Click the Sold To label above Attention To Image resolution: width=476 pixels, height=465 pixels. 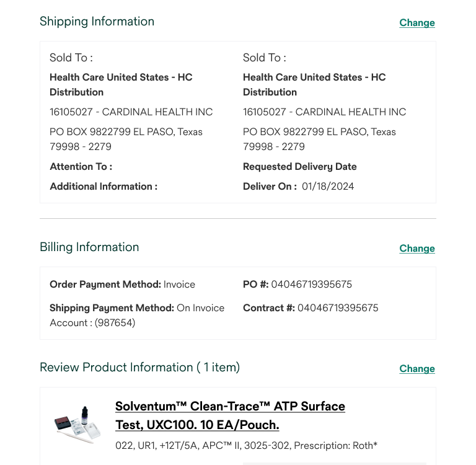(71, 58)
